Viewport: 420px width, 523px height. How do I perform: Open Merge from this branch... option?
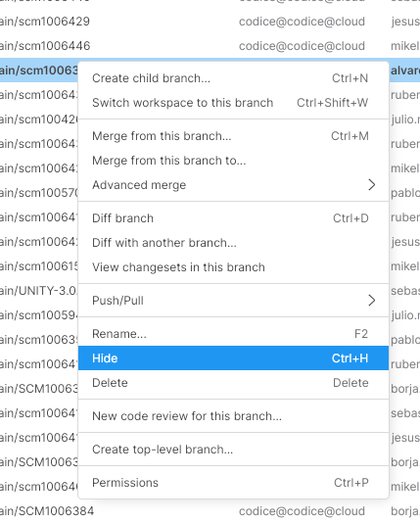coord(233,136)
